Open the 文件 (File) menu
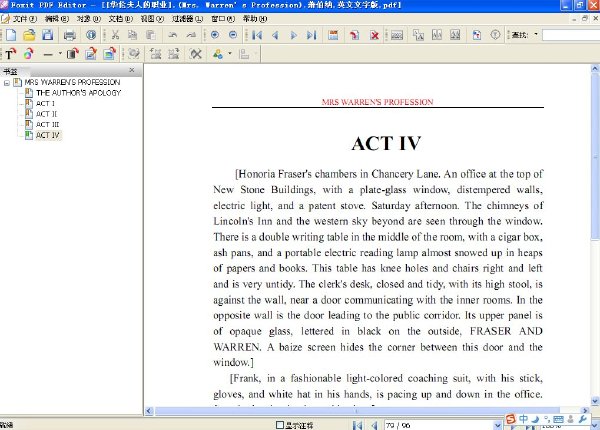Screen dimensions: 600x430 pos(24,19)
